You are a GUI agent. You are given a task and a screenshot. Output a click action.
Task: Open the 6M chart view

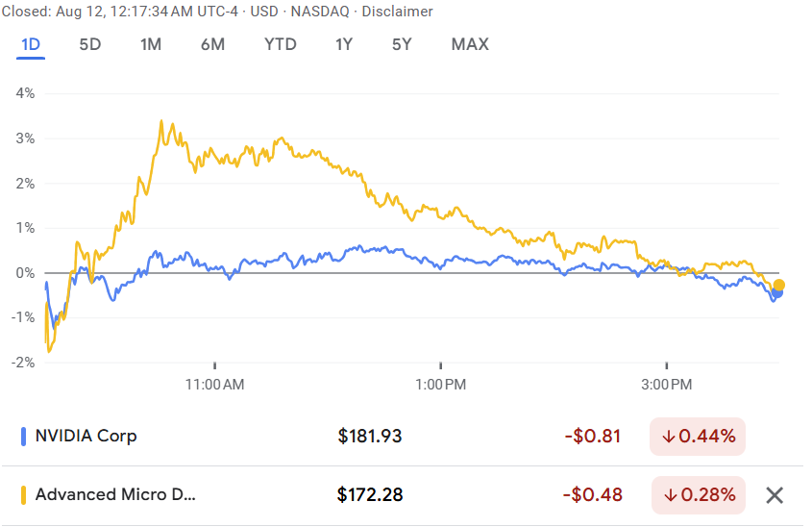(x=212, y=44)
